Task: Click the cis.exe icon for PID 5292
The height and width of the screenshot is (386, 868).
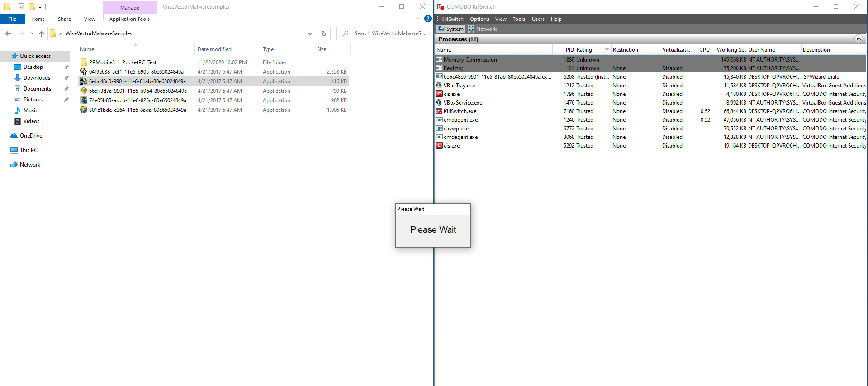Action: [x=439, y=146]
